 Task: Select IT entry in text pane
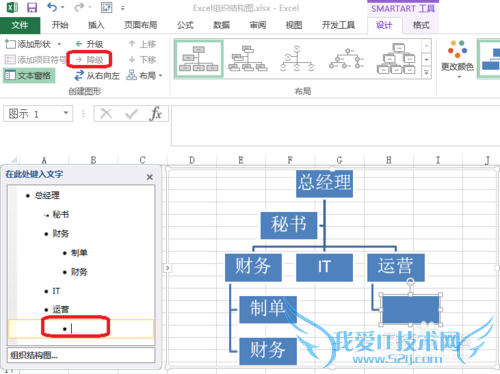56,291
